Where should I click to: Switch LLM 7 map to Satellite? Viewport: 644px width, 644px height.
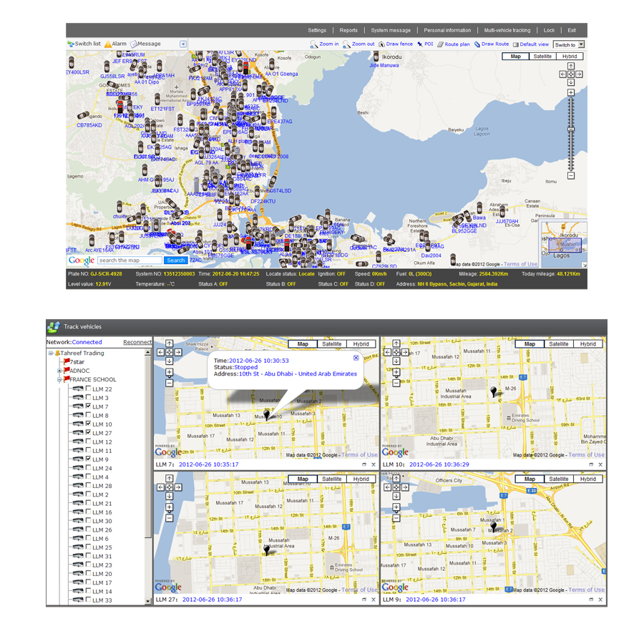coord(332,343)
